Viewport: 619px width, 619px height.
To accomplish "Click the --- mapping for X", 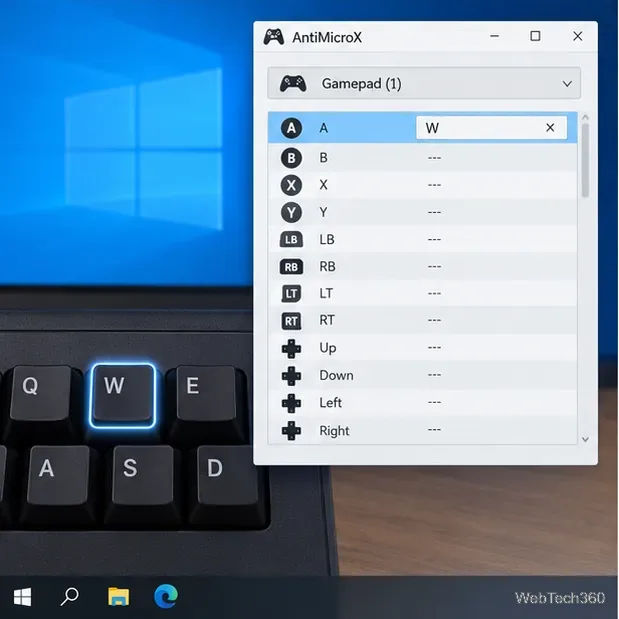I will [434, 185].
